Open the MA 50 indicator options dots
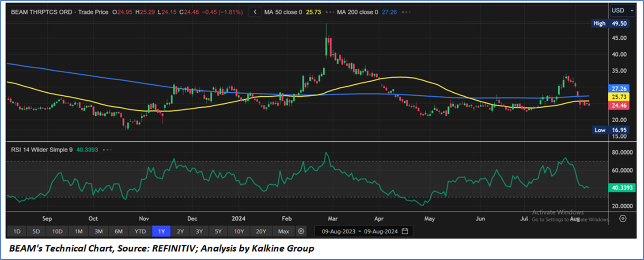The width and height of the screenshot is (644, 260). pyautogui.click(x=328, y=12)
